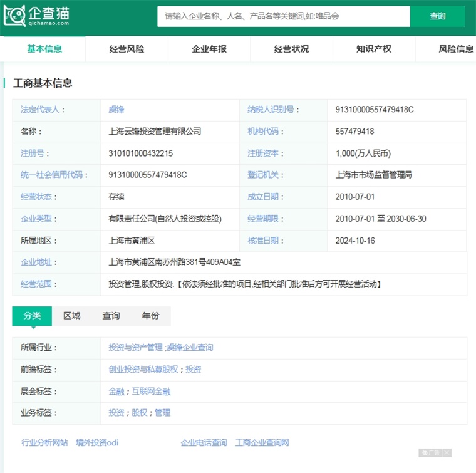The image size is (476, 473).
Task: Select the 经营状况 tab
Action: point(291,49)
